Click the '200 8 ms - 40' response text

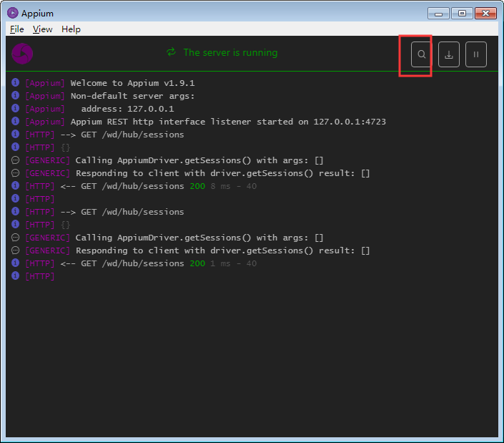pyautogui.click(x=223, y=186)
